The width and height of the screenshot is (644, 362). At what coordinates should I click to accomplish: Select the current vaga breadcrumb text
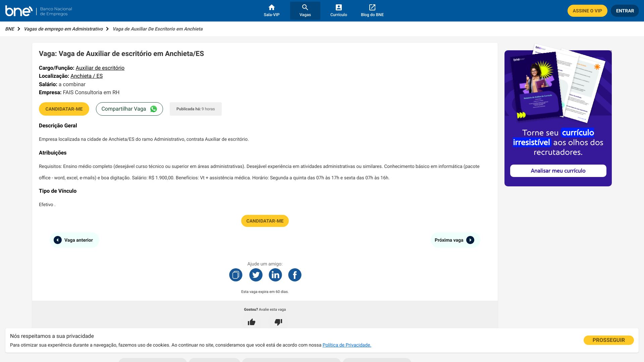(158, 29)
